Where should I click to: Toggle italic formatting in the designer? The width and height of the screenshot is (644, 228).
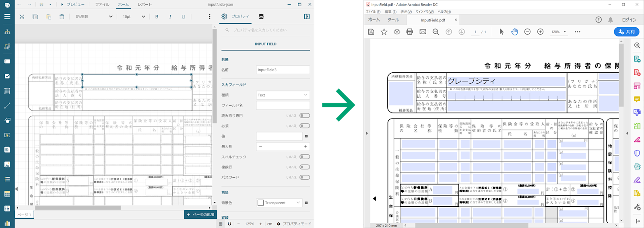tap(170, 16)
